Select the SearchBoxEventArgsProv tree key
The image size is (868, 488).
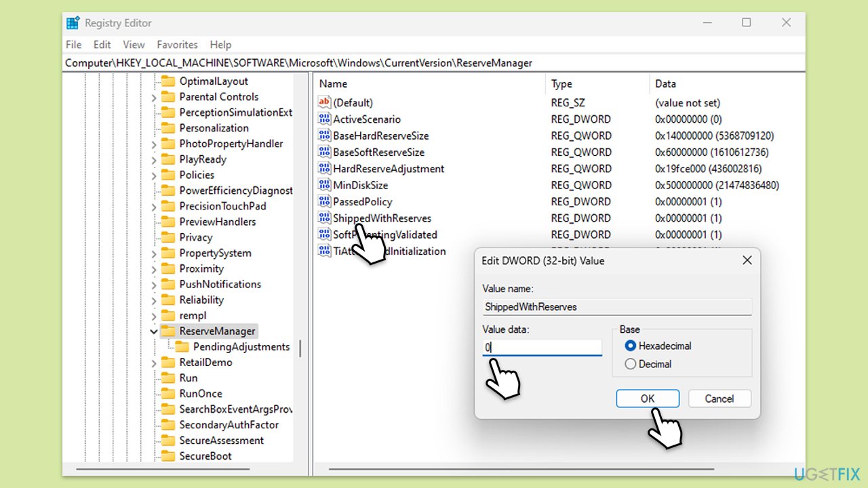(x=235, y=409)
